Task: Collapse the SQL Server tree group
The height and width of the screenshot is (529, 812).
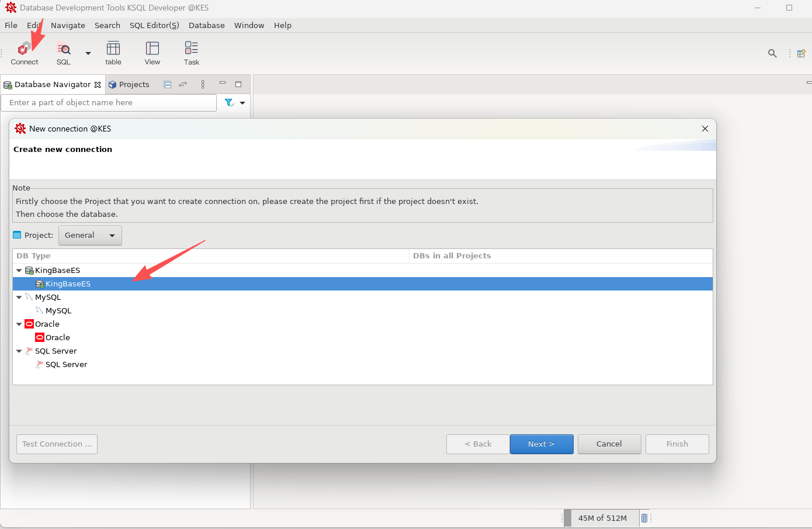Action: [x=19, y=351]
